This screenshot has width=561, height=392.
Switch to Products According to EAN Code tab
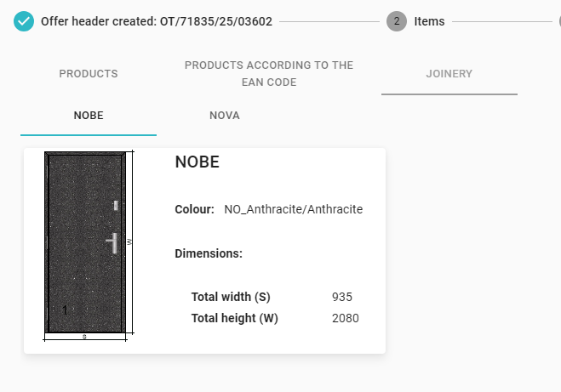[269, 74]
